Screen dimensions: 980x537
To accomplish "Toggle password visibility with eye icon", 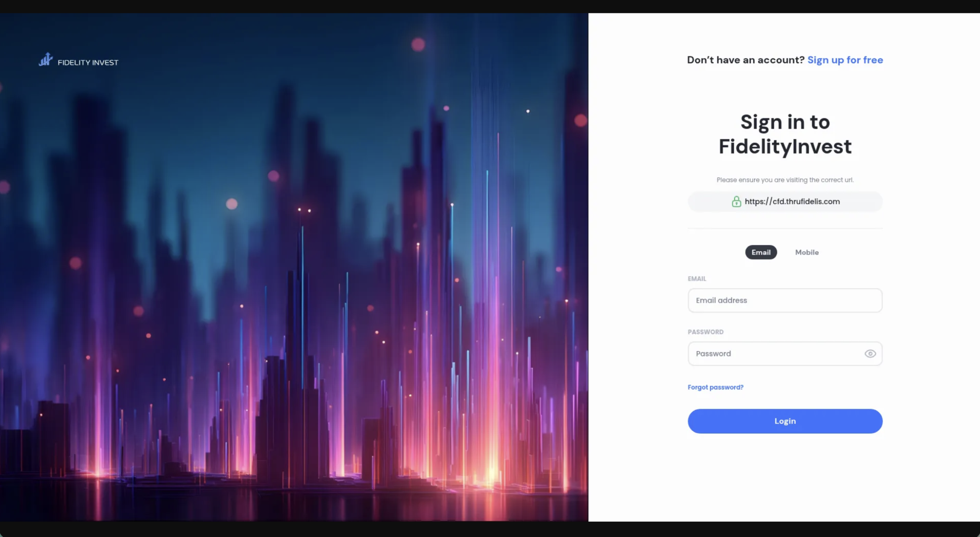I will (x=870, y=354).
